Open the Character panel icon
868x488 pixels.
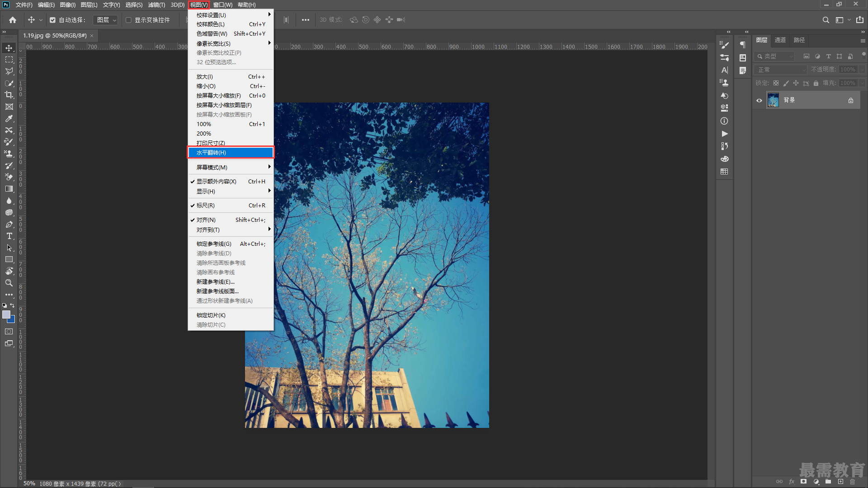[724, 70]
